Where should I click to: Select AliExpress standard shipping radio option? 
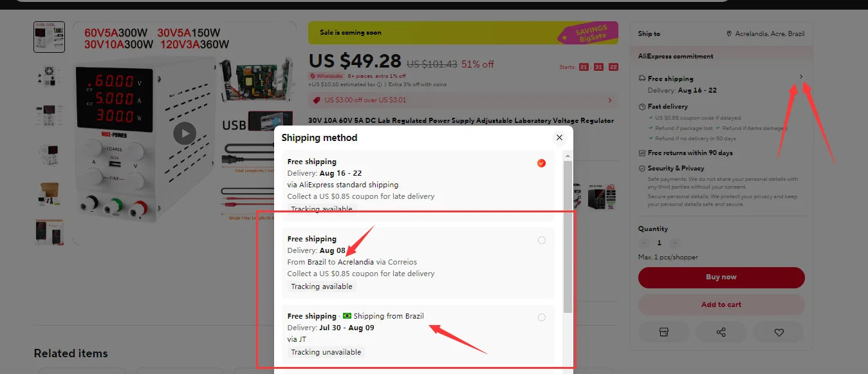point(541,163)
